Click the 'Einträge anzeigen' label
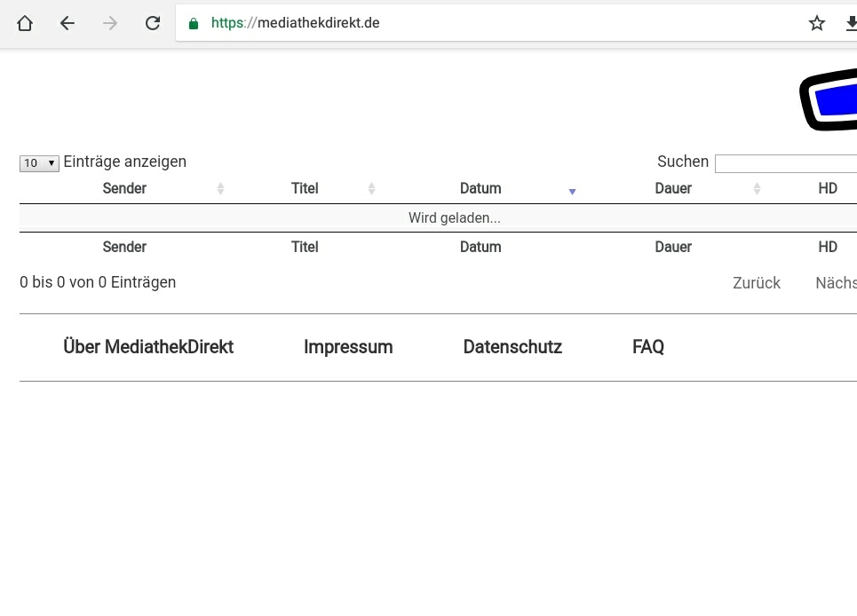Image resolution: width=857 pixels, height=616 pixels. coord(124,162)
